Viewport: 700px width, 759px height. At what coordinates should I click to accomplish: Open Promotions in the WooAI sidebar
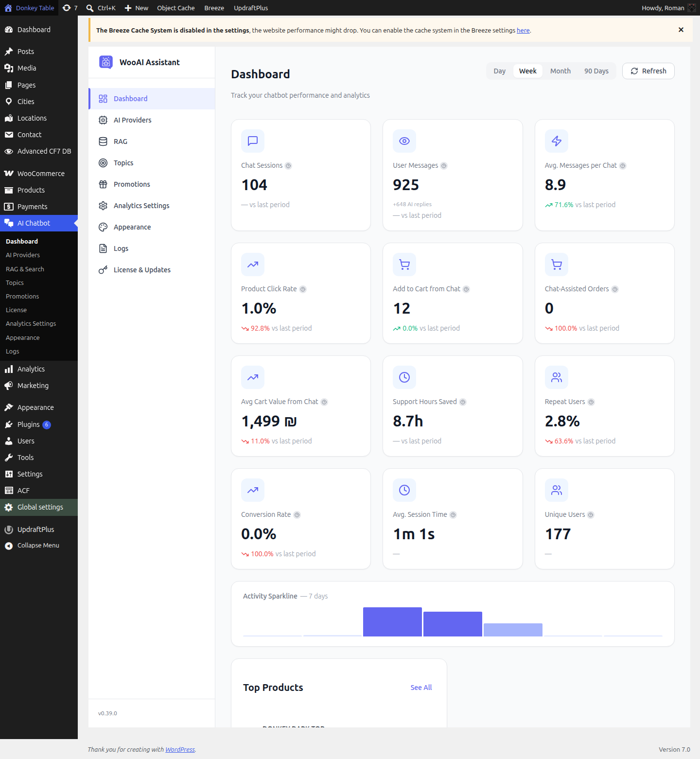(x=152, y=184)
